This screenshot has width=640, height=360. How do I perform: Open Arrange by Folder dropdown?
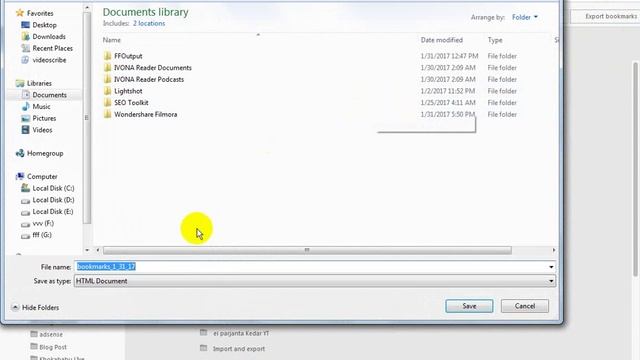[525, 17]
